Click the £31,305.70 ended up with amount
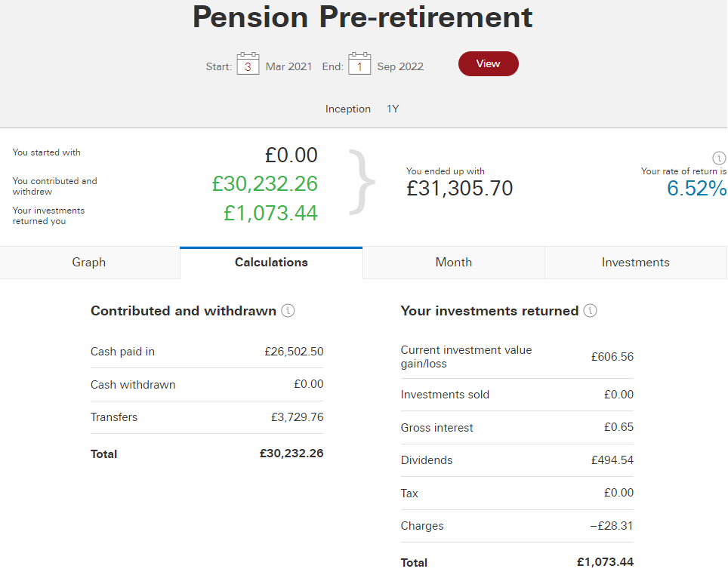Image resolution: width=728 pixels, height=578 pixels. pos(460,189)
